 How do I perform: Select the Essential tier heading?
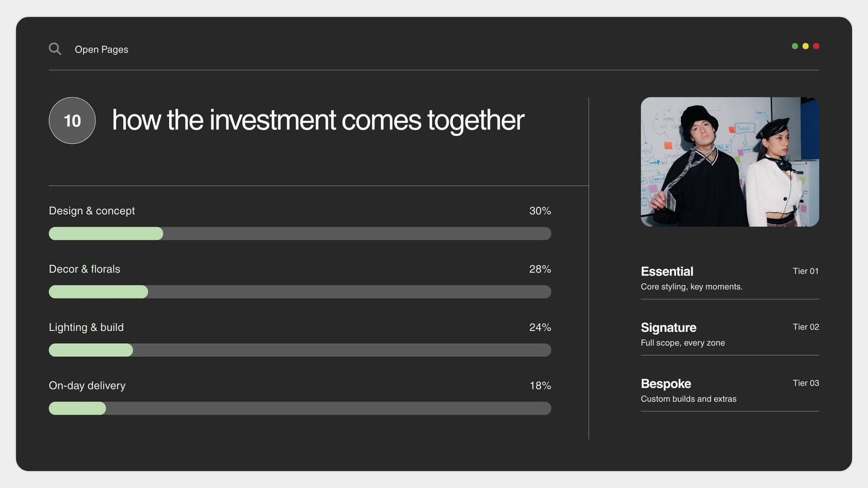[667, 271]
